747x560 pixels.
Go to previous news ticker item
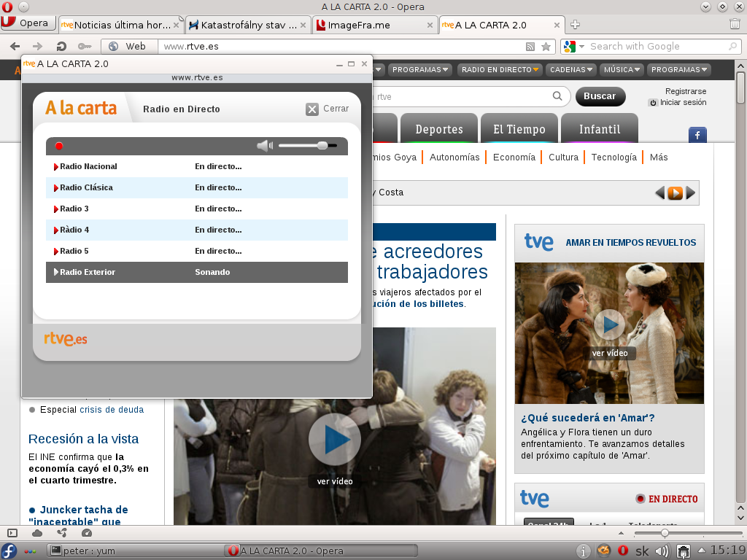point(659,192)
